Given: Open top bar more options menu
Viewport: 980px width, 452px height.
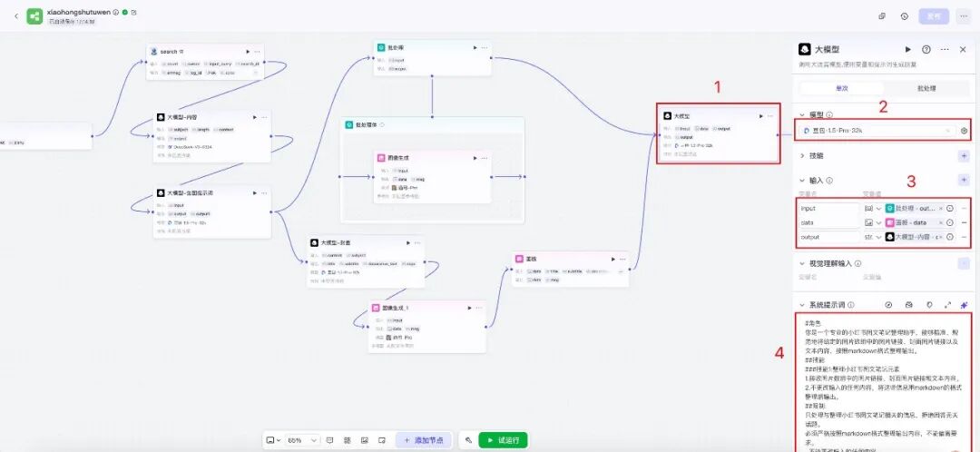Looking at the screenshot, I should (x=963, y=16).
